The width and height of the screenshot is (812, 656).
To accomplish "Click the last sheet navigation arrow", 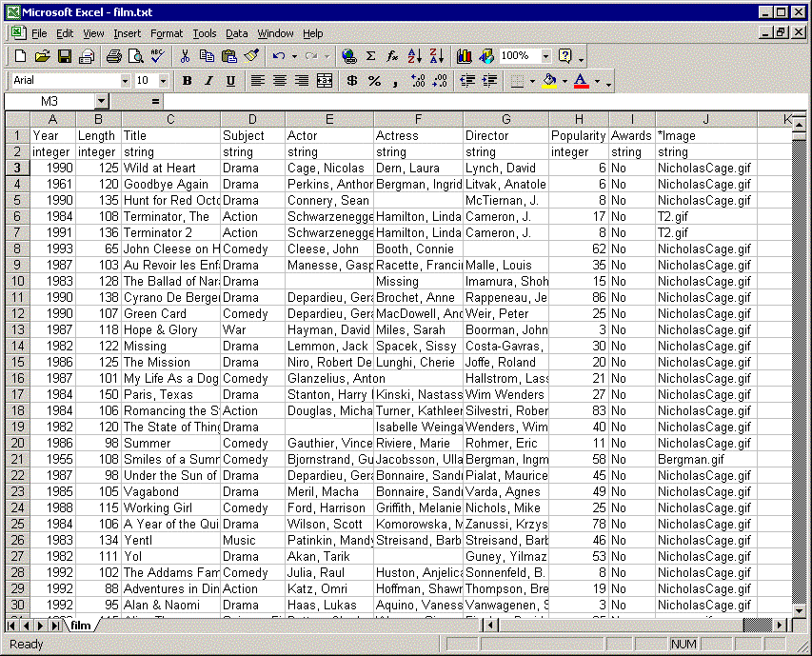I will click(x=55, y=626).
